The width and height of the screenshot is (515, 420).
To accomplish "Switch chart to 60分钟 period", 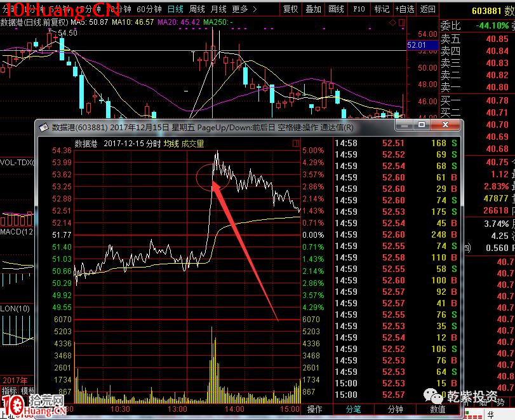I will (149, 9).
